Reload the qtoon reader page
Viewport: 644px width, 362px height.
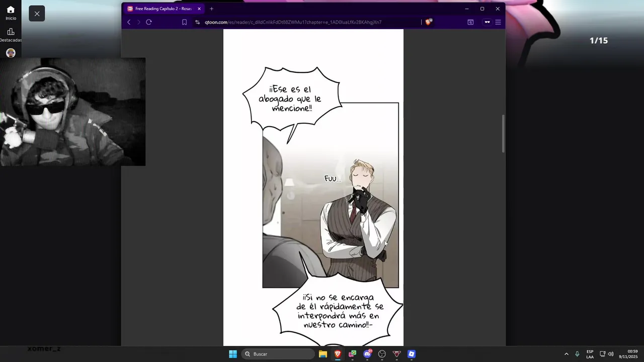(x=149, y=22)
